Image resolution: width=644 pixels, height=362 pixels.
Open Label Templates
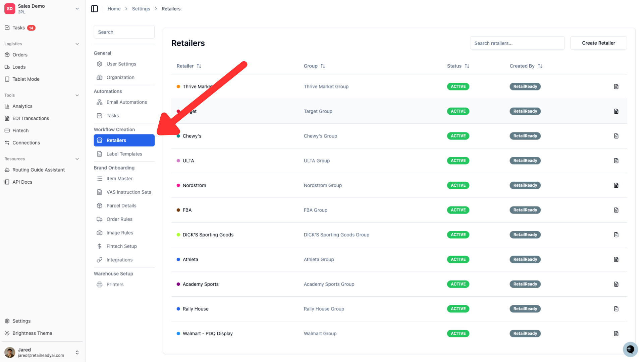click(124, 154)
